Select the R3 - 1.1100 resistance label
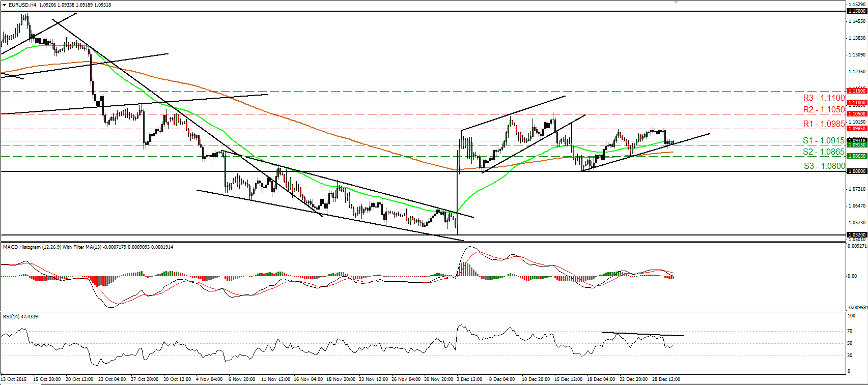 click(824, 98)
